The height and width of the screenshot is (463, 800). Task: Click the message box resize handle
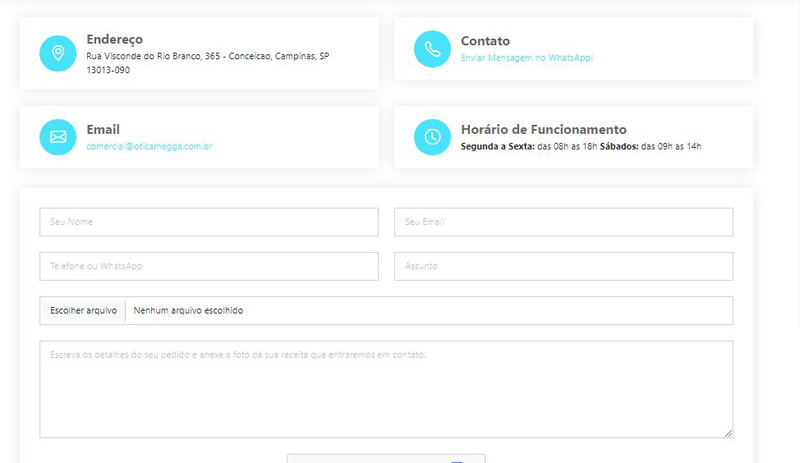point(728,433)
